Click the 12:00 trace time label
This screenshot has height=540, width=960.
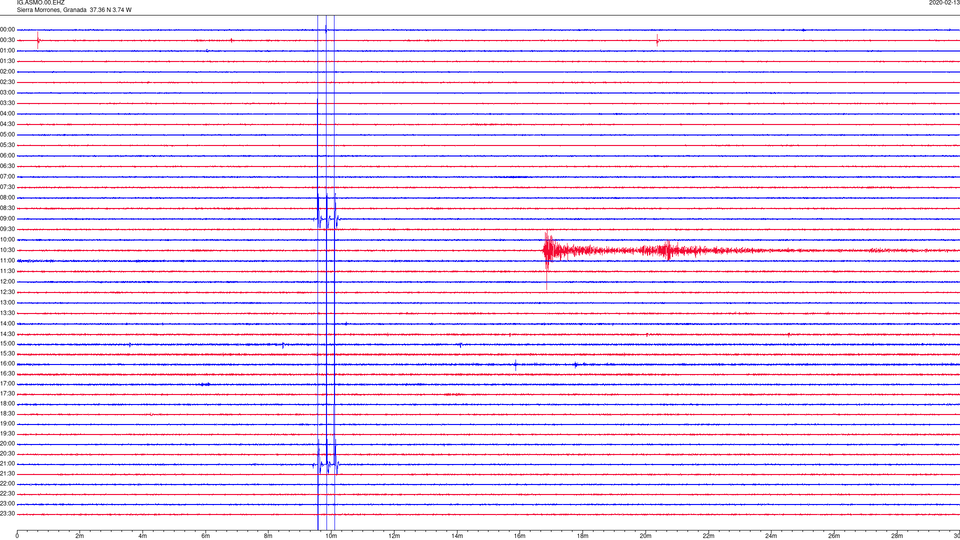[8, 282]
